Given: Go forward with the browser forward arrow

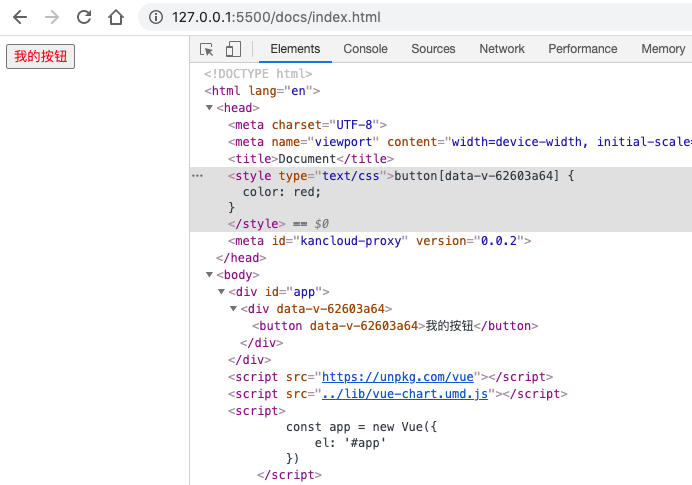Looking at the screenshot, I should coord(52,17).
